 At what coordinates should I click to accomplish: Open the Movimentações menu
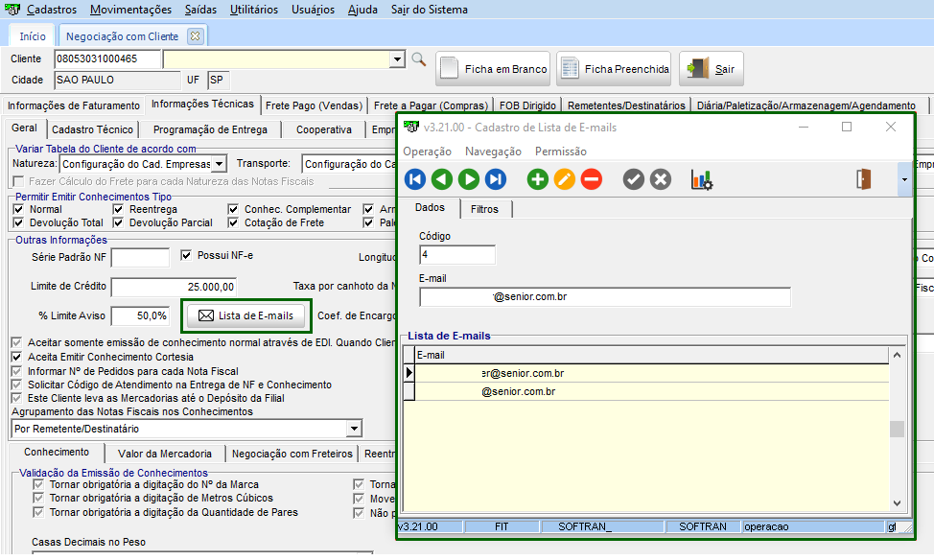pos(131,10)
